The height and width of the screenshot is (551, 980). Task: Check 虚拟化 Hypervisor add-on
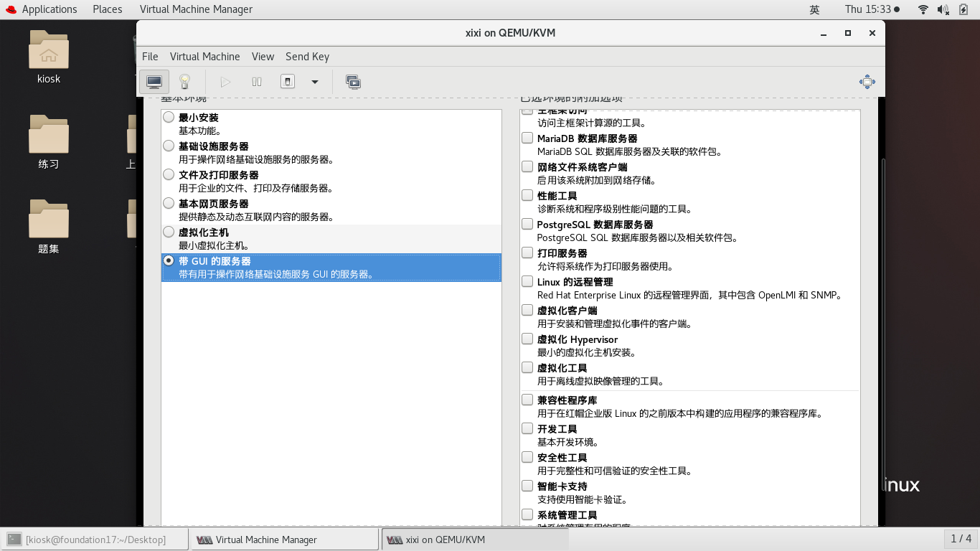(527, 339)
